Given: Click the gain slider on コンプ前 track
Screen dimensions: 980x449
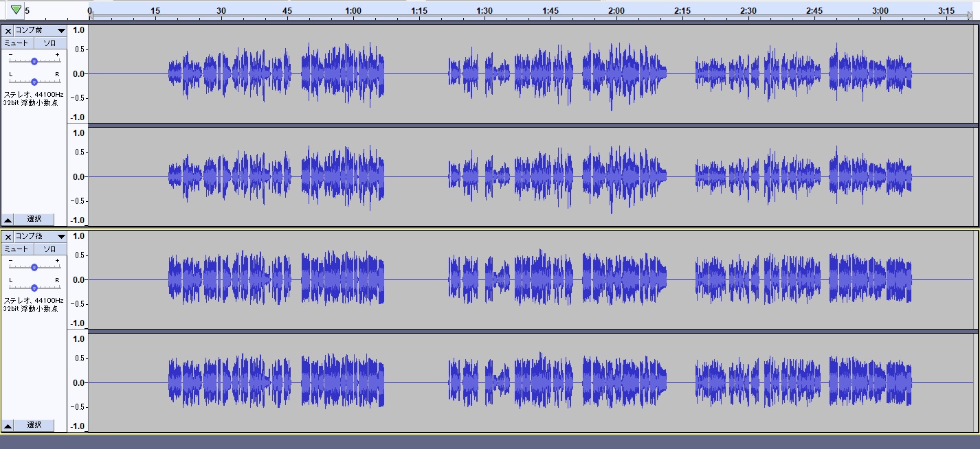Looking at the screenshot, I should (34, 61).
